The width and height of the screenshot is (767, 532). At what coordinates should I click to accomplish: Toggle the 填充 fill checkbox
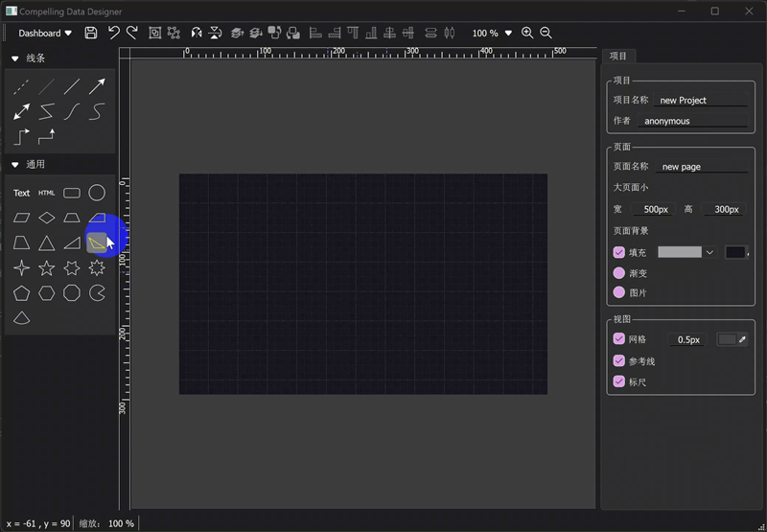point(618,252)
